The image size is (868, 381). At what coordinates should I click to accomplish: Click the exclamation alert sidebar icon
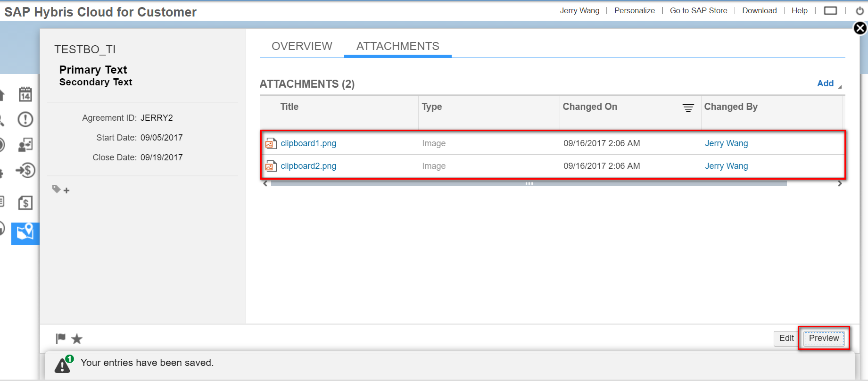tap(25, 119)
